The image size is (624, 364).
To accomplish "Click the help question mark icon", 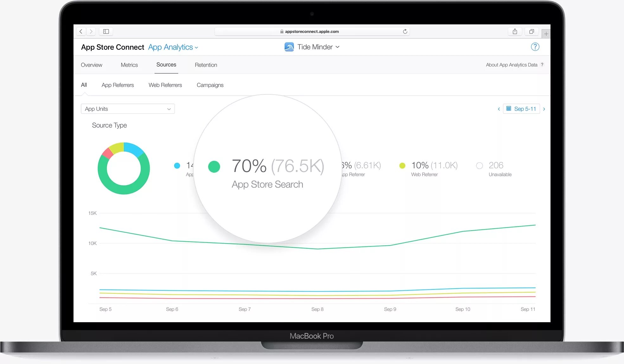I will [x=536, y=47].
